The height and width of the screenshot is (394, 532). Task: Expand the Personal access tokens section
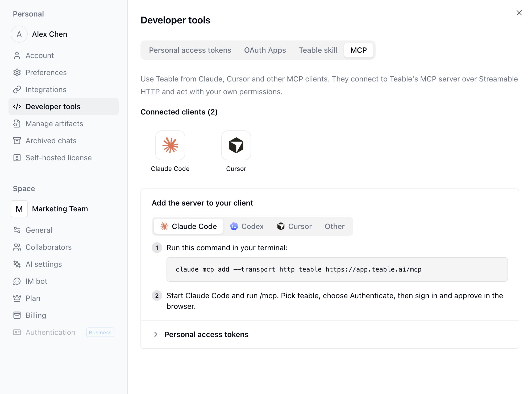330,334
